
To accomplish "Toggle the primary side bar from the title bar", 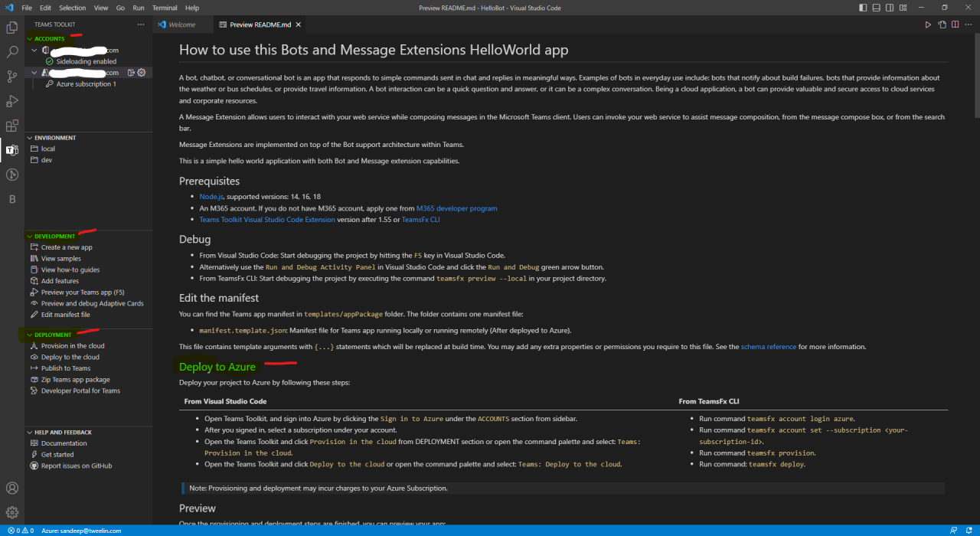I will (861, 7).
